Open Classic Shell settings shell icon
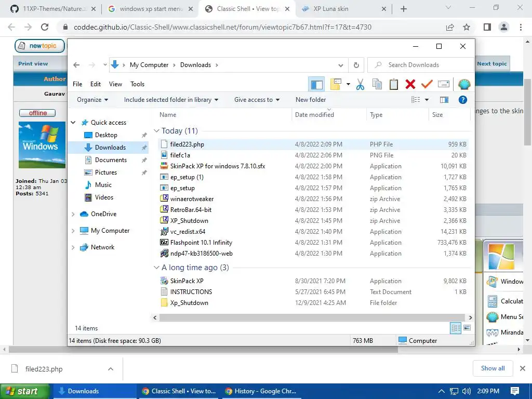The width and height of the screenshot is (532, 399). pos(464,84)
